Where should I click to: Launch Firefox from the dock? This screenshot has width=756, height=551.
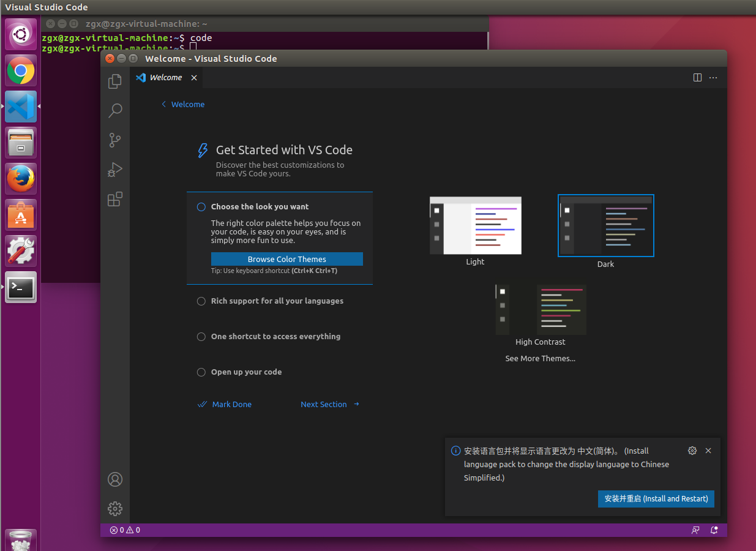tap(21, 179)
